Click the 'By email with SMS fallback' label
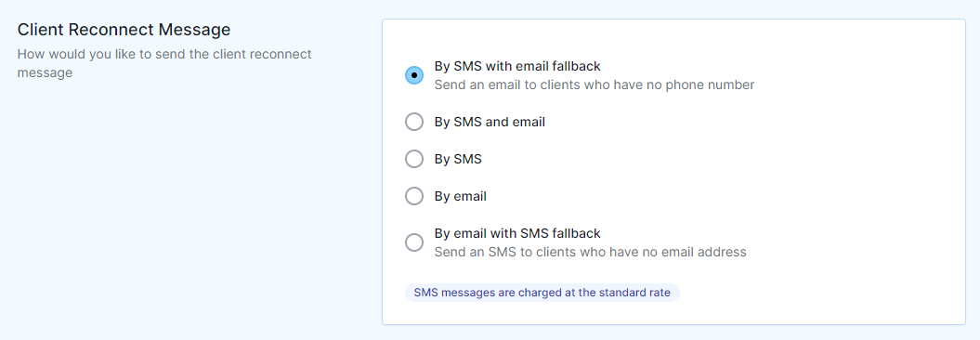 coord(517,233)
